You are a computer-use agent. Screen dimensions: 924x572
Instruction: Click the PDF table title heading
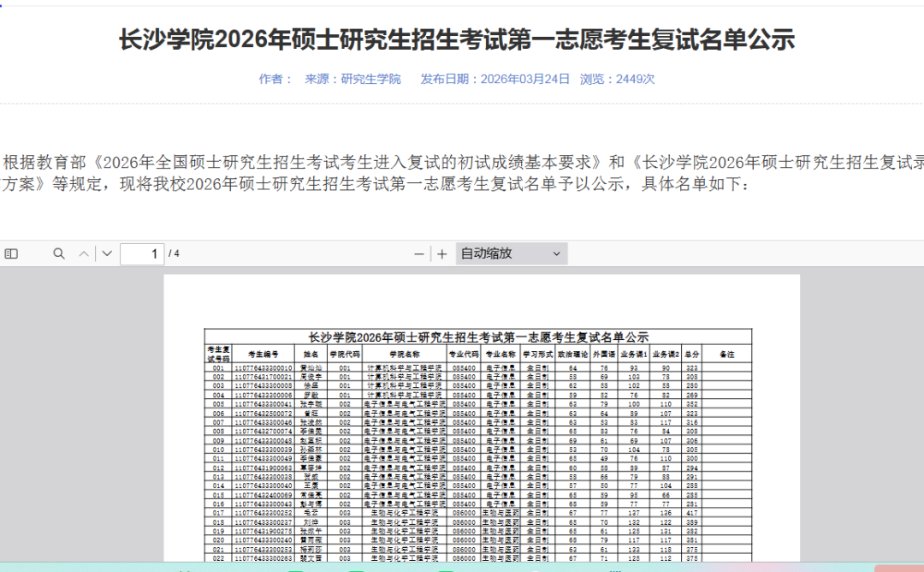tap(477, 337)
